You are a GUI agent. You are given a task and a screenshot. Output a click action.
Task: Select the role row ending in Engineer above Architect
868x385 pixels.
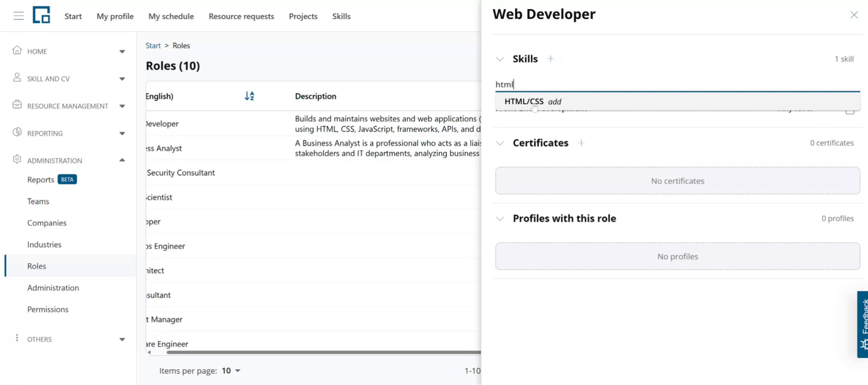(313, 246)
